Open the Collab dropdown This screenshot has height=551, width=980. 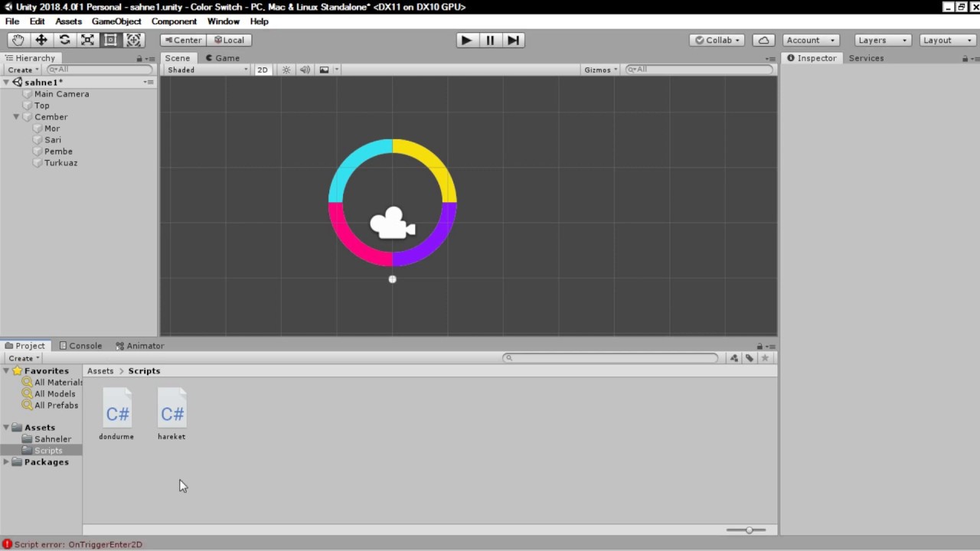[x=717, y=40]
